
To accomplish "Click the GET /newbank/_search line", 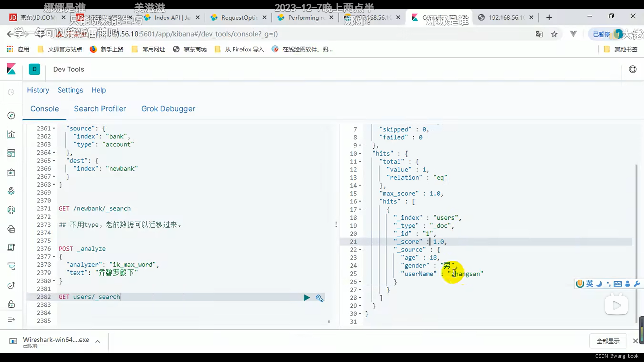I will pos(95,208).
